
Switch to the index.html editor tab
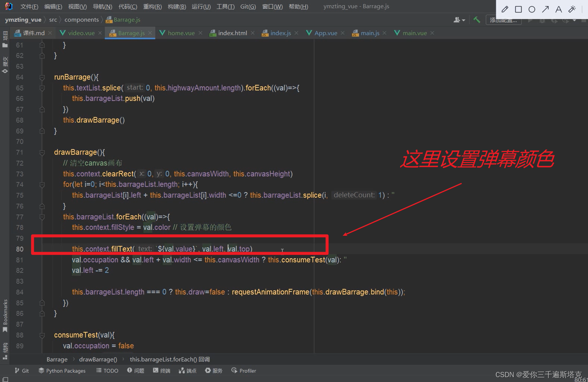[232, 33]
